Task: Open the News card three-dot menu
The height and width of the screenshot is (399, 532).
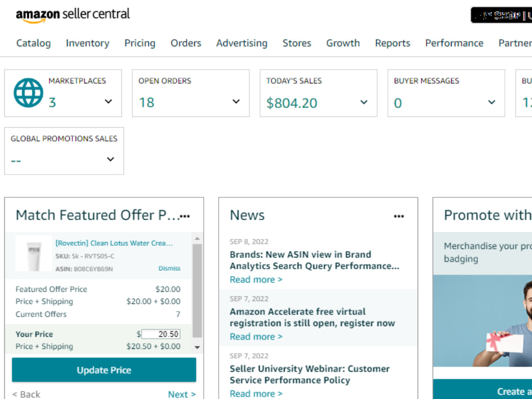Action: (399, 216)
